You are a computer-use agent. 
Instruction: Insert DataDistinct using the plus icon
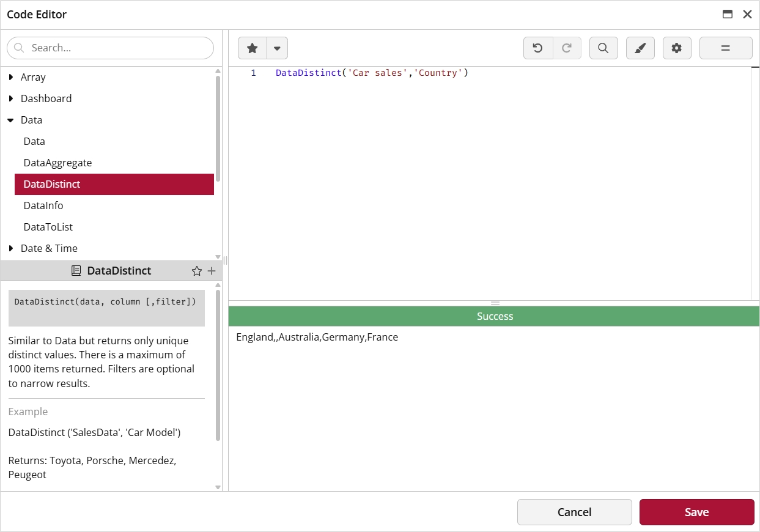click(x=212, y=271)
